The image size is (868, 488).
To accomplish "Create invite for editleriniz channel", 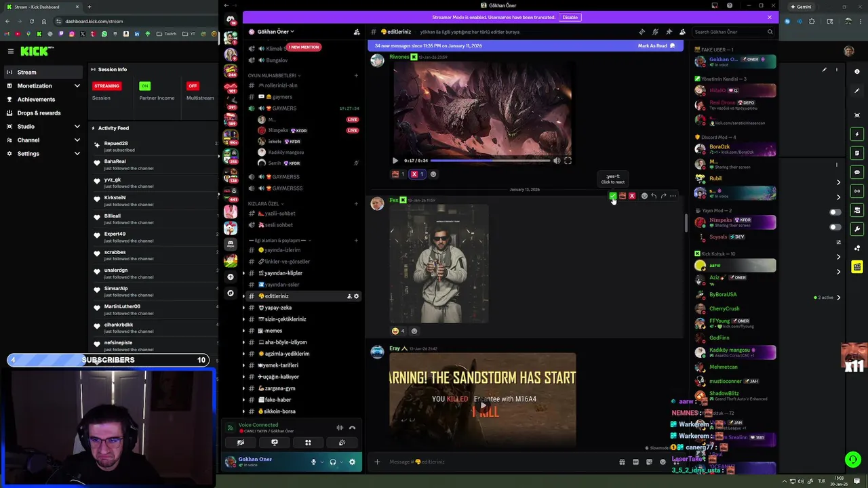I will coord(349,296).
